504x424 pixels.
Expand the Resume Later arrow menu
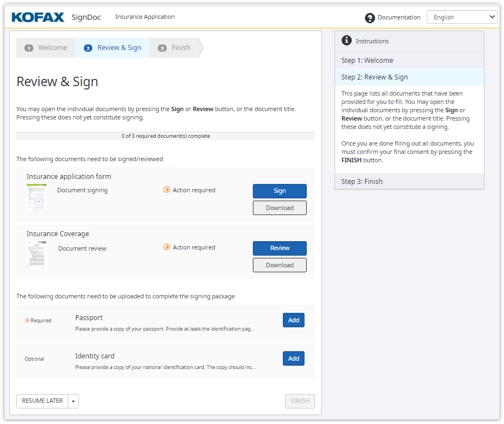73,401
